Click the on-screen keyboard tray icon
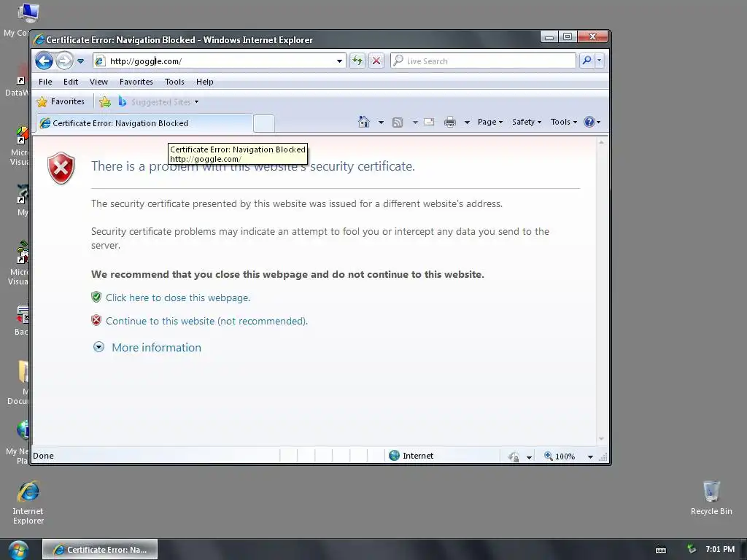 pyautogui.click(x=661, y=550)
